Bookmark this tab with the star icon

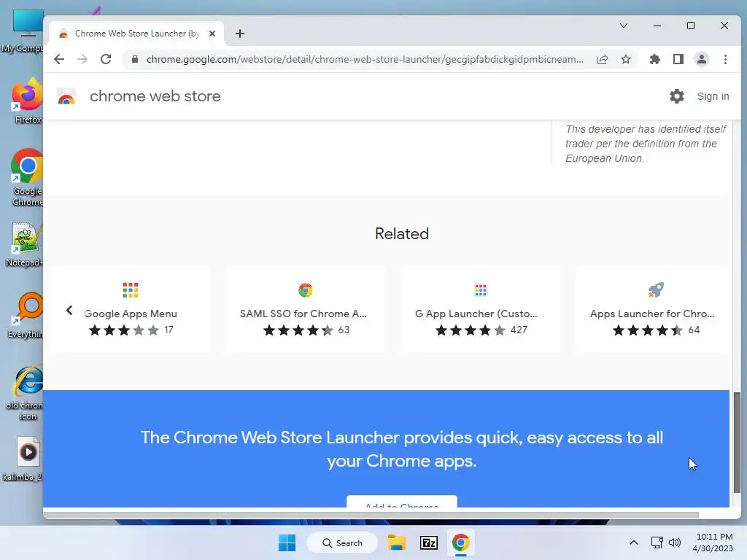pyautogui.click(x=626, y=59)
